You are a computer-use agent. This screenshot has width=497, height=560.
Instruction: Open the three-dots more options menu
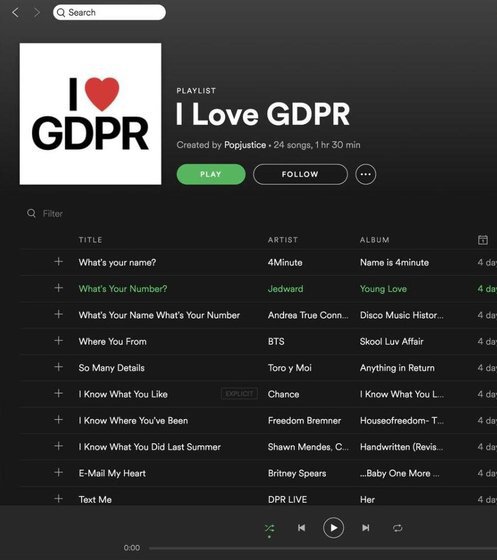366,174
